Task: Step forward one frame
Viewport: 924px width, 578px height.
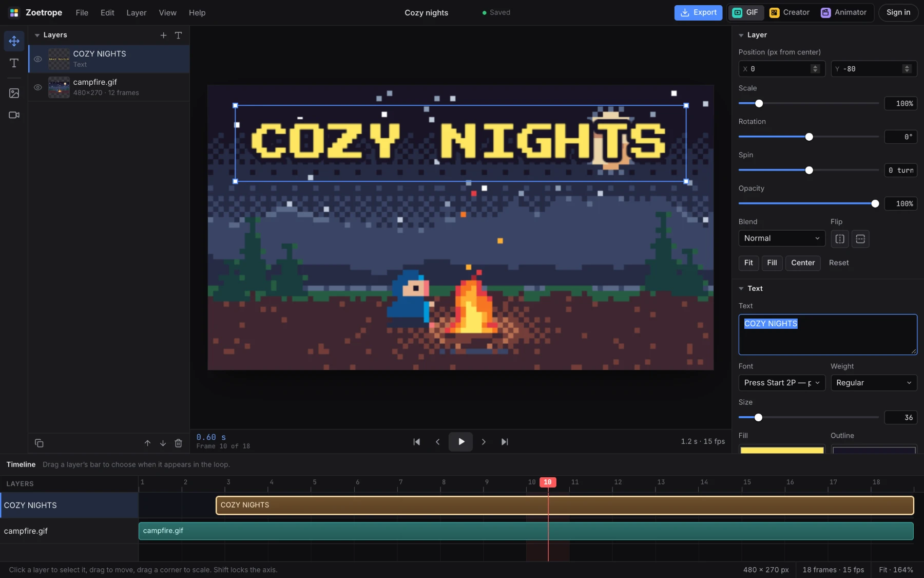Action: pos(484,442)
